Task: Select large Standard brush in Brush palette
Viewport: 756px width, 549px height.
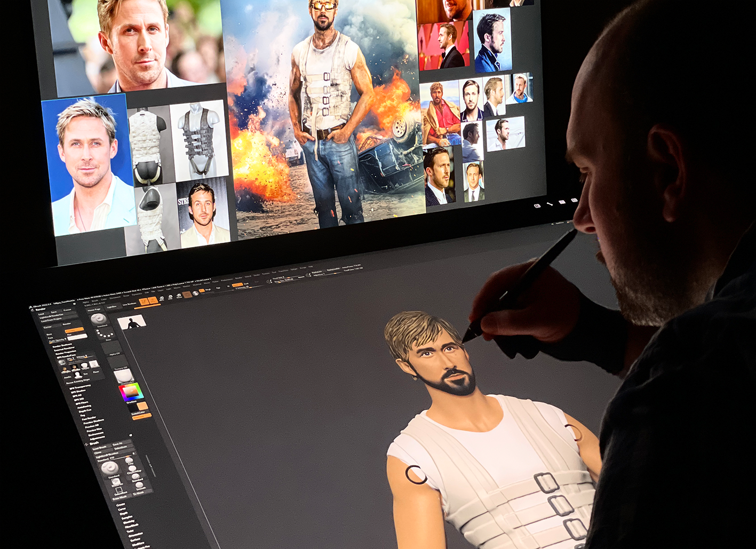Action: pyautogui.click(x=110, y=468)
